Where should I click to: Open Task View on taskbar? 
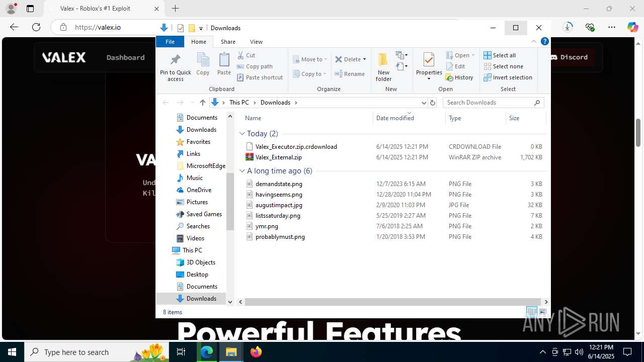pos(182,352)
